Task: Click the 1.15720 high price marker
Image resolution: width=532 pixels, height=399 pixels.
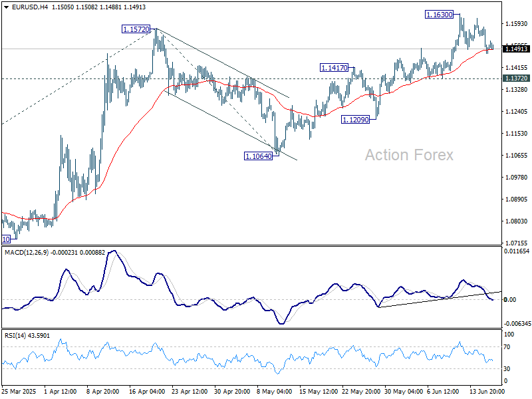Action: 136,29
